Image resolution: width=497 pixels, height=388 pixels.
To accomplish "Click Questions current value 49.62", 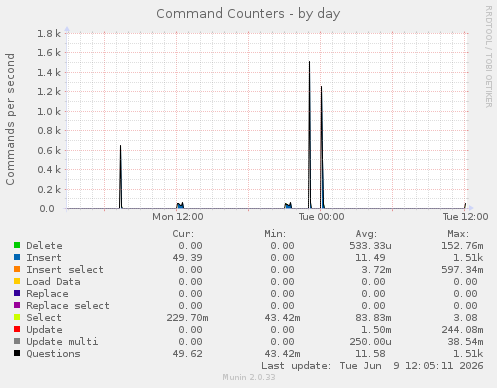I will (x=187, y=354).
